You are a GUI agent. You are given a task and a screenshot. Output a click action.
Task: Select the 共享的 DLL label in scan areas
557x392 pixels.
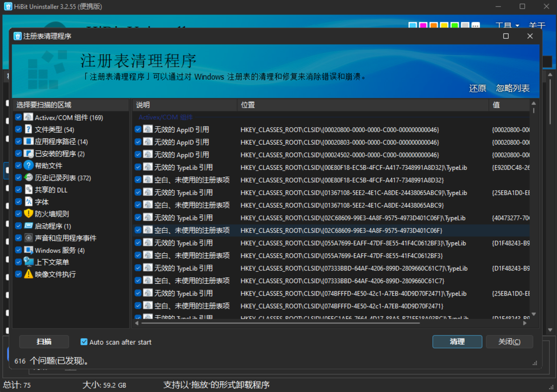[51, 190]
